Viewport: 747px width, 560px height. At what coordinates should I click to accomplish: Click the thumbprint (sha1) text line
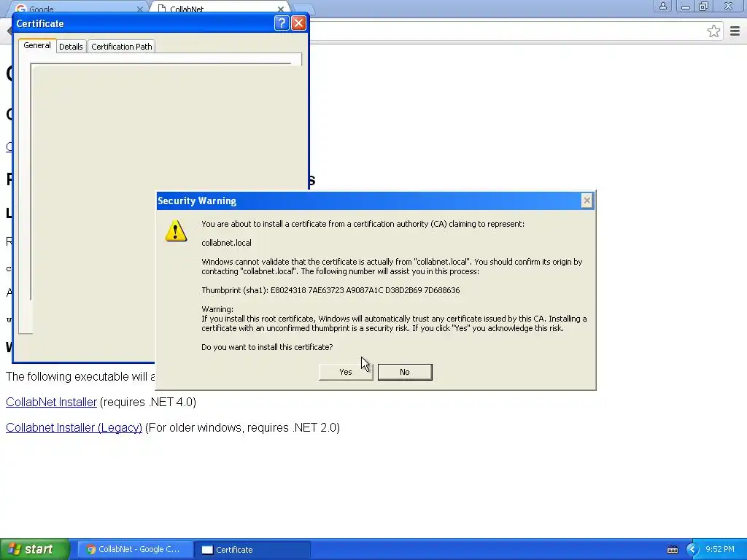click(330, 290)
